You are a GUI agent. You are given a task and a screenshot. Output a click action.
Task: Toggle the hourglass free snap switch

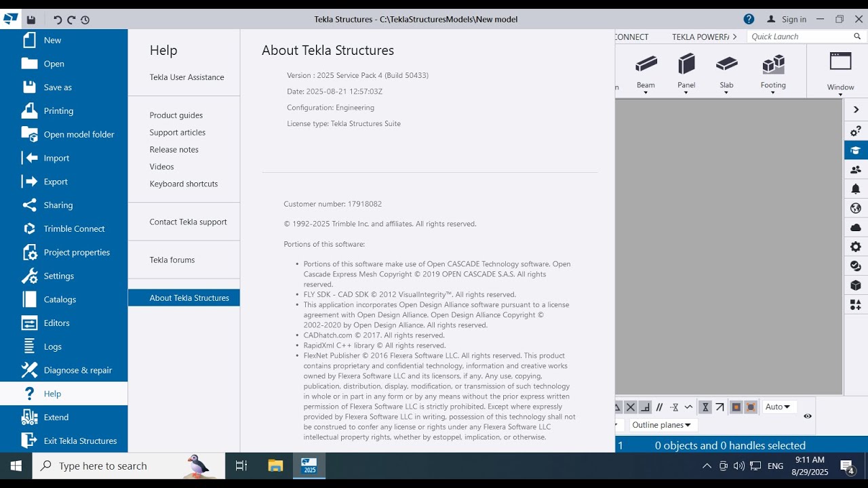click(x=705, y=407)
